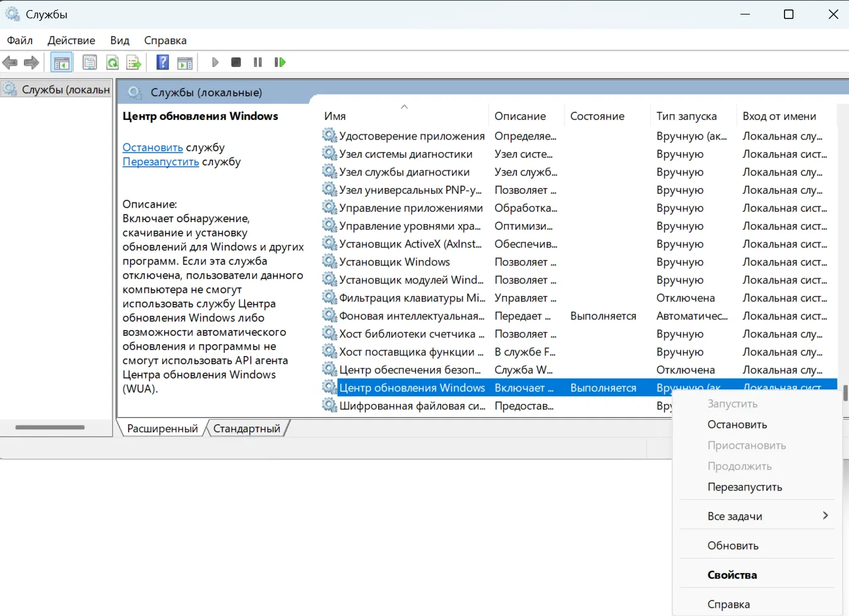Click the В службе F... description cell

click(525, 352)
